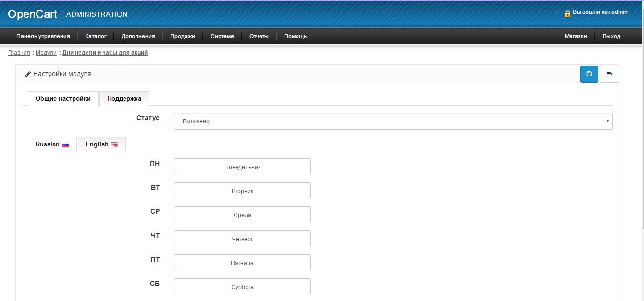This screenshot has height=301, width=644.
Task: Open the Каталог menu
Action: pos(96,36)
